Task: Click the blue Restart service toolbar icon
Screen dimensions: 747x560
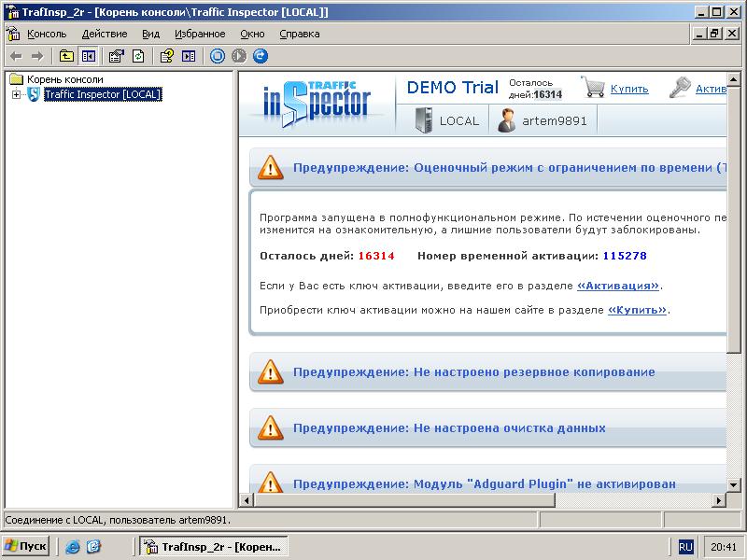Action: 261,56
